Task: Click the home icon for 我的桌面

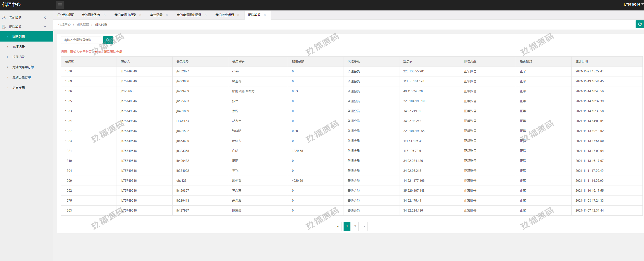Action: [59, 15]
